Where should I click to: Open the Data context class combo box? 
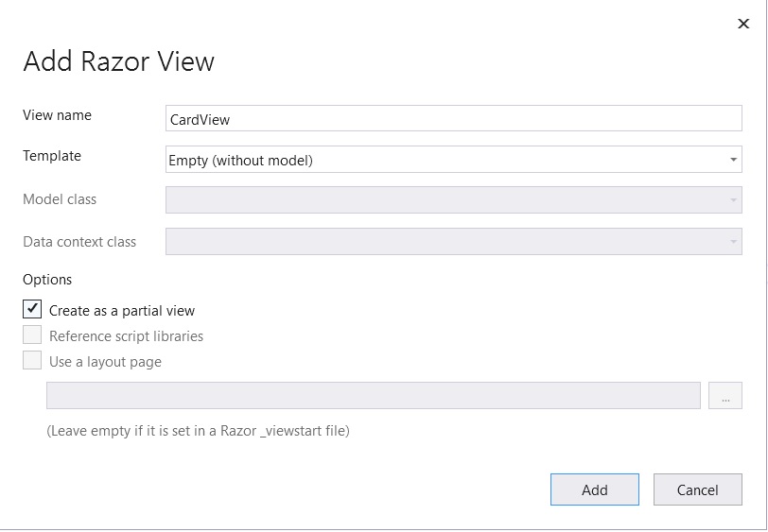pyautogui.click(x=454, y=241)
